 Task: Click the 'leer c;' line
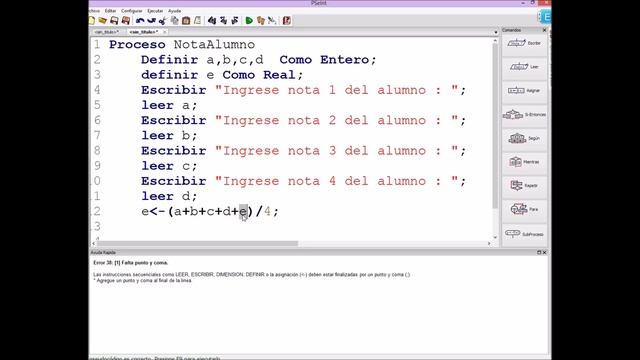[169, 166]
